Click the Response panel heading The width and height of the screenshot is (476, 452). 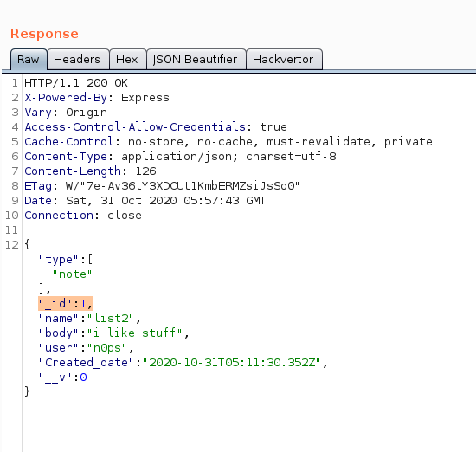(45, 34)
